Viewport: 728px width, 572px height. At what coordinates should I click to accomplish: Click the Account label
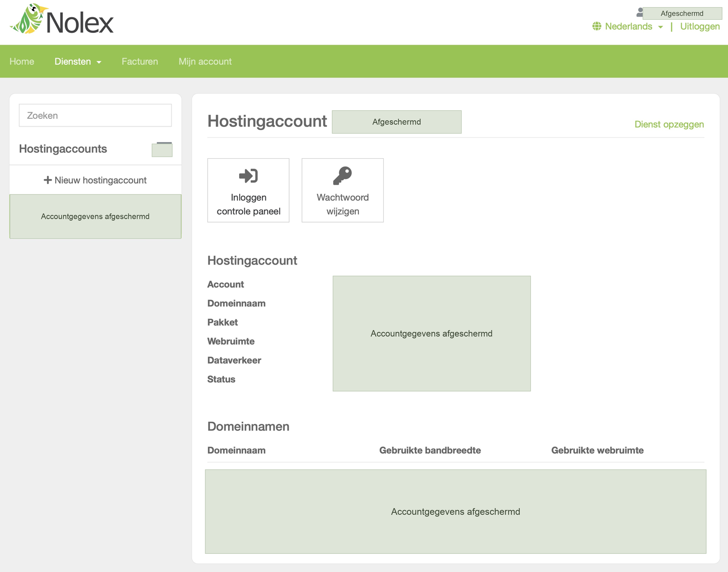[225, 284]
